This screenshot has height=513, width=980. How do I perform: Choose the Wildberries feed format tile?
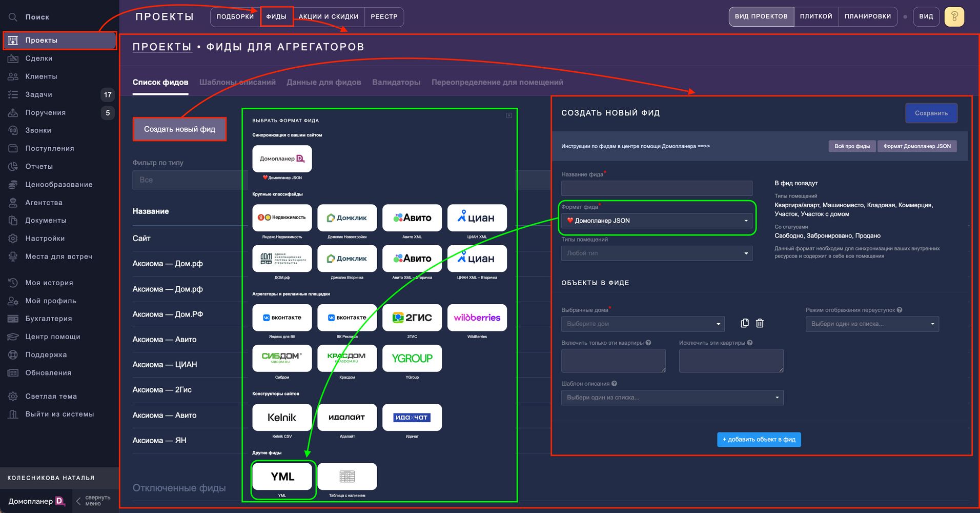click(x=477, y=318)
